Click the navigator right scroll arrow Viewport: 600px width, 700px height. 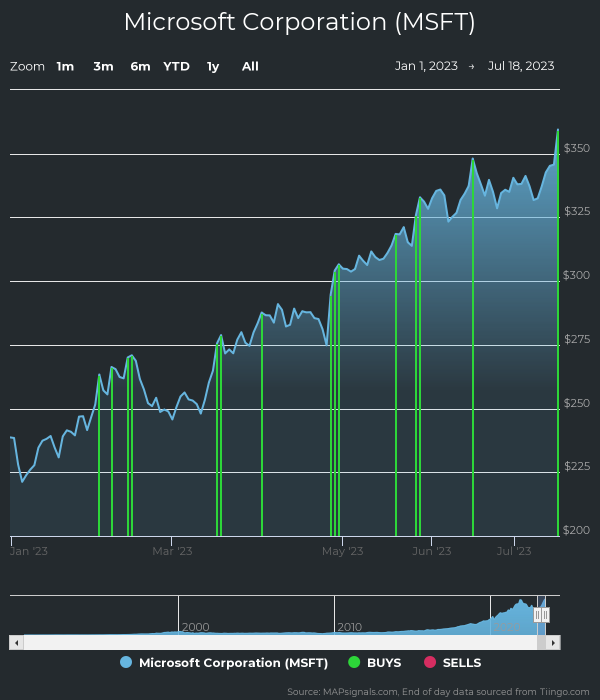pos(553,642)
